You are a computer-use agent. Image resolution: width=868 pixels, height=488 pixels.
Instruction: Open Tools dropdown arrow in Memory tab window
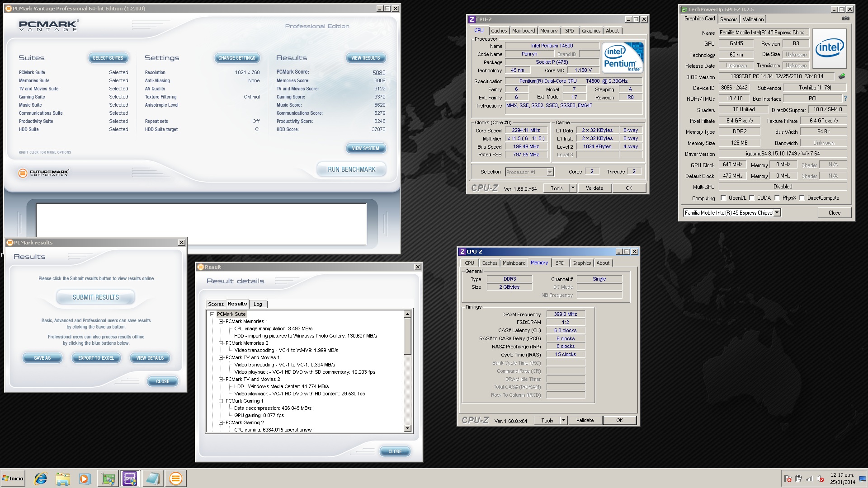563,421
